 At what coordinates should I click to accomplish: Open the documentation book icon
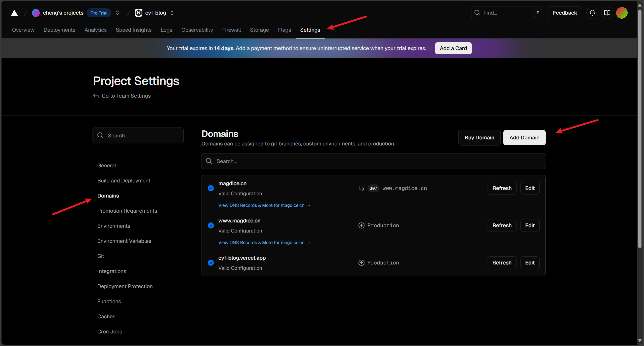(607, 13)
